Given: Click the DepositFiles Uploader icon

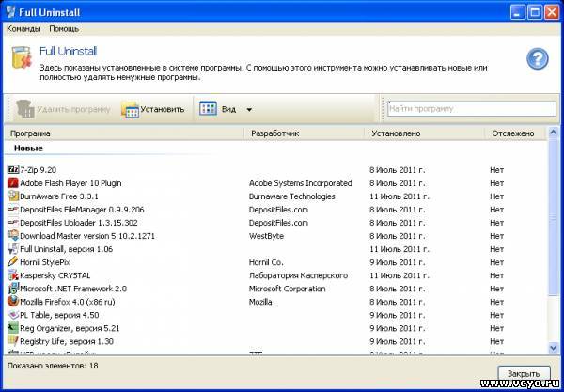Looking at the screenshot, I should [x=13, y=222].
